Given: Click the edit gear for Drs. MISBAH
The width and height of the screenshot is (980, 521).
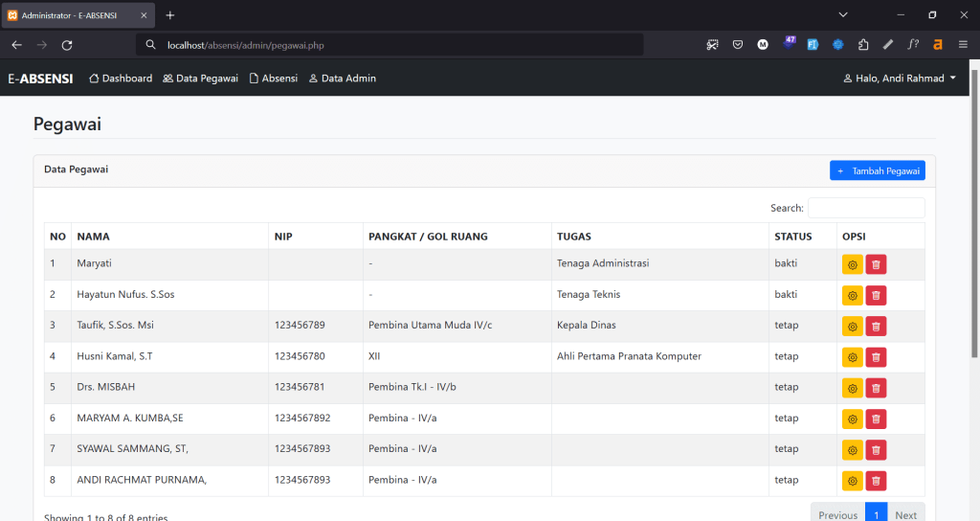Looking at the screenshot, I should pyautogui.click(x=852, y=388).
